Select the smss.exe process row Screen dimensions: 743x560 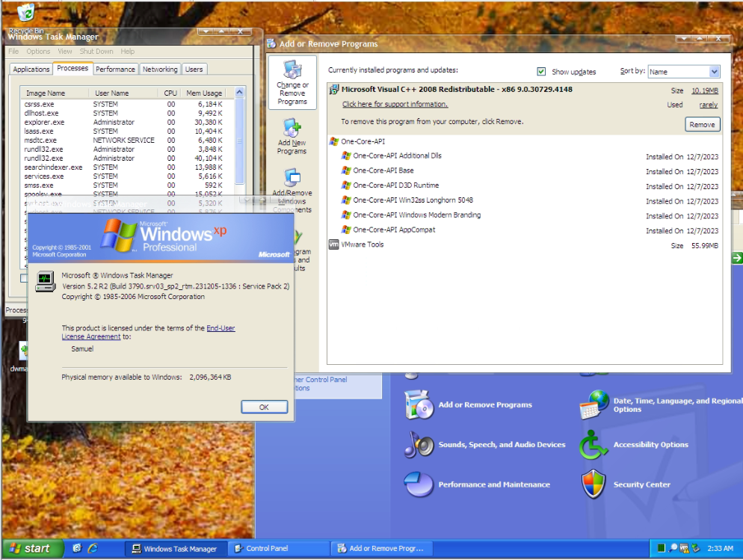click(127, 185)
